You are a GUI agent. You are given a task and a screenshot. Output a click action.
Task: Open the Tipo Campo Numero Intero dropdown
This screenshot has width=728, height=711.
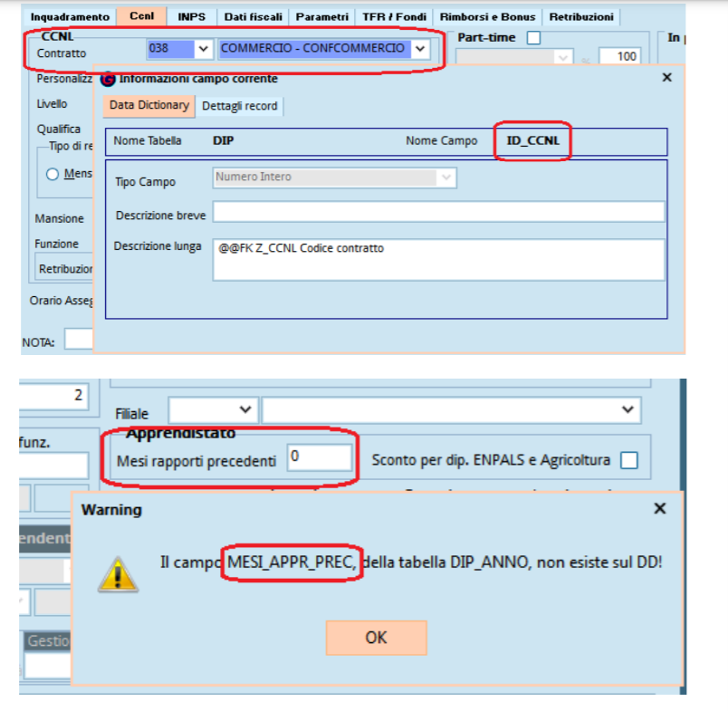tap(446, 178)
